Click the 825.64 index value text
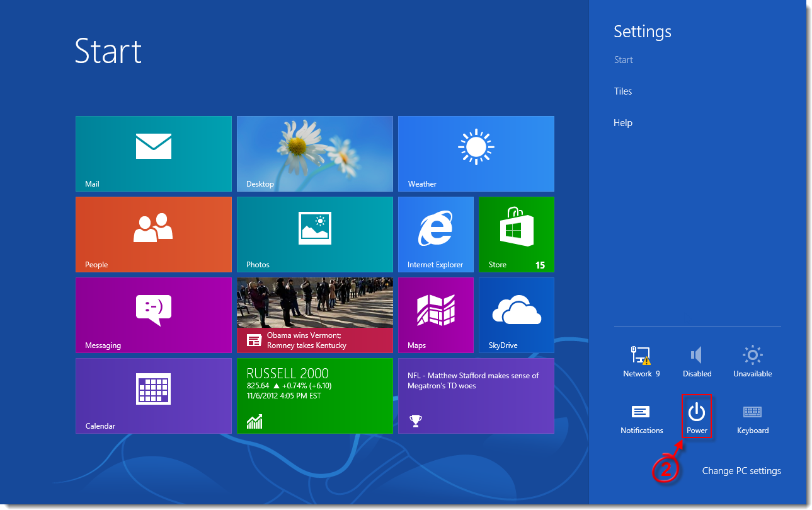 tap(258, 386)
